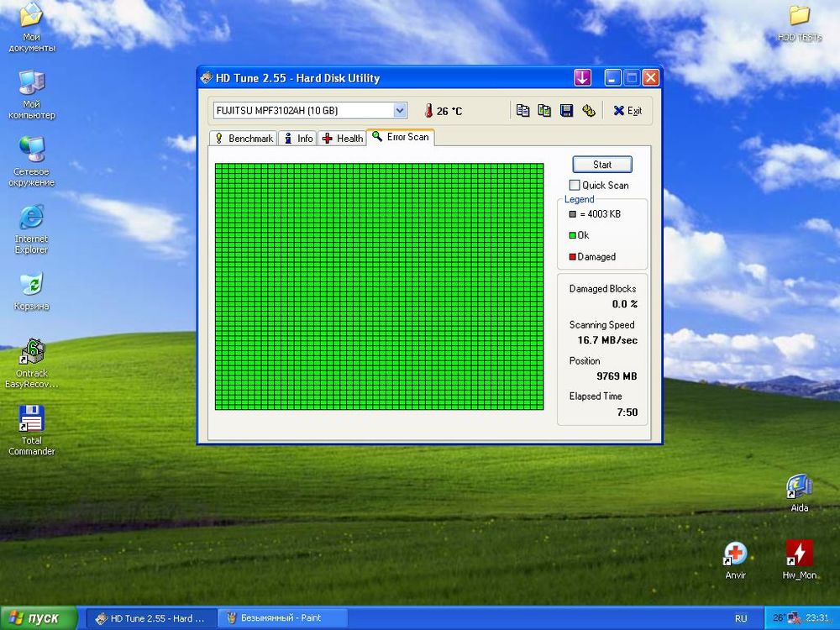The height and width of the screenshot is (630, 840).
Task: Open the Info tab
Action: [297, 139]
